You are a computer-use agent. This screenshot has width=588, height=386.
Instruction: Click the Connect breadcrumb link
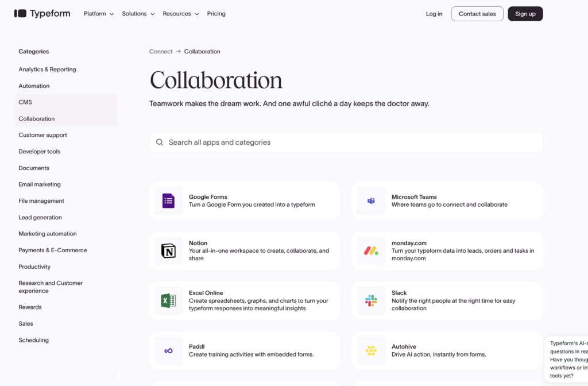point(161,51)
